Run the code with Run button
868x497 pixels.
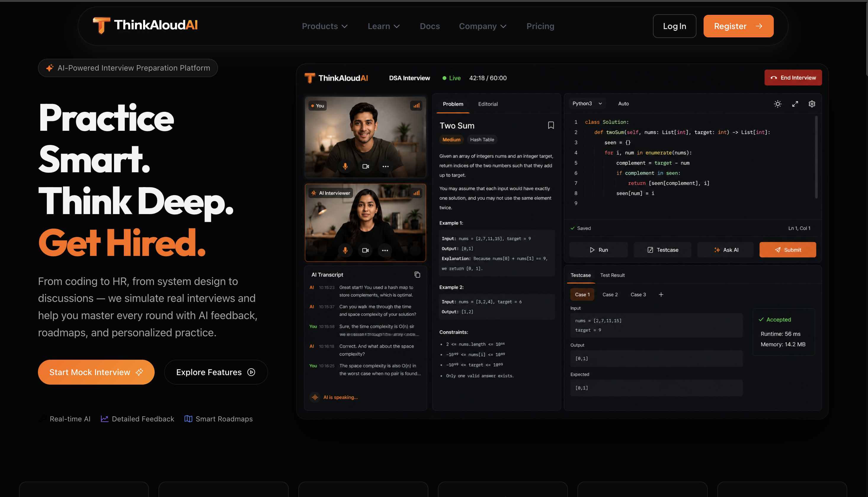point(598,249)
